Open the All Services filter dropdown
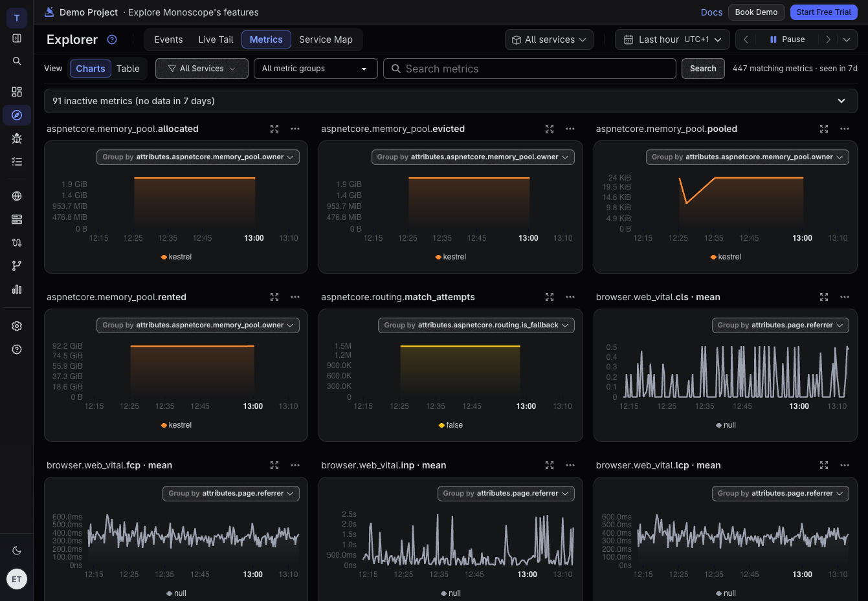868x601 pixels. click(202, 69)
